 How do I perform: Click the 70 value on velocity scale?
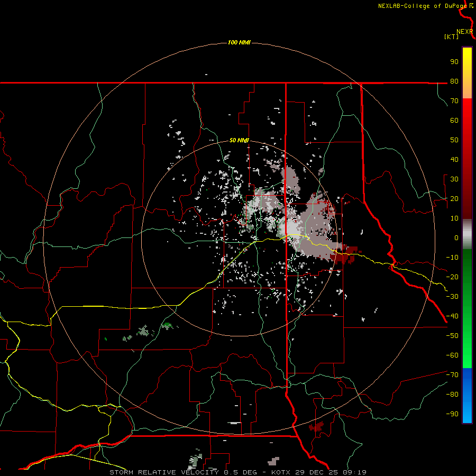click(x=454, y=101)
